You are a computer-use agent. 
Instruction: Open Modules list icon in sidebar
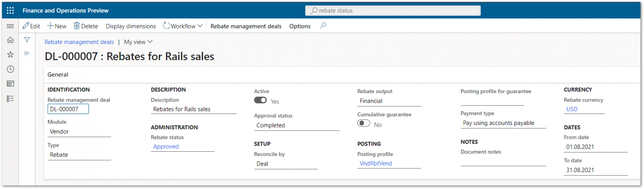click(x=10, y=98)
